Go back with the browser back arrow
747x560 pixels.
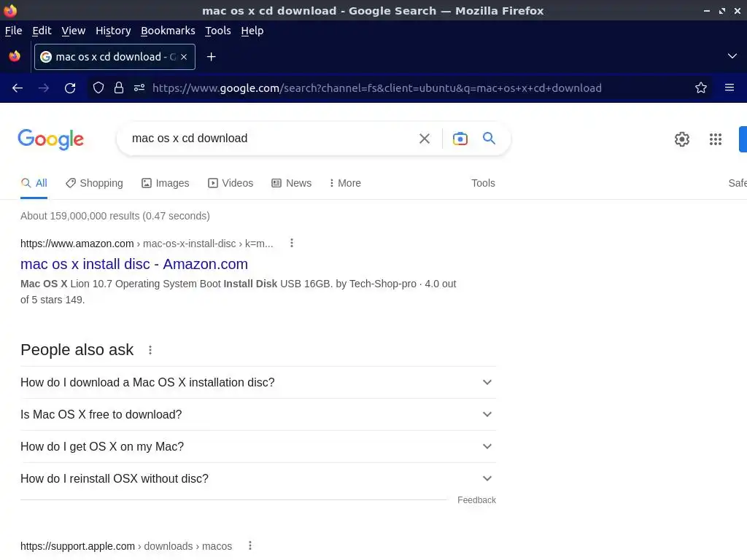pyautogui.click(x=18, y=88)
